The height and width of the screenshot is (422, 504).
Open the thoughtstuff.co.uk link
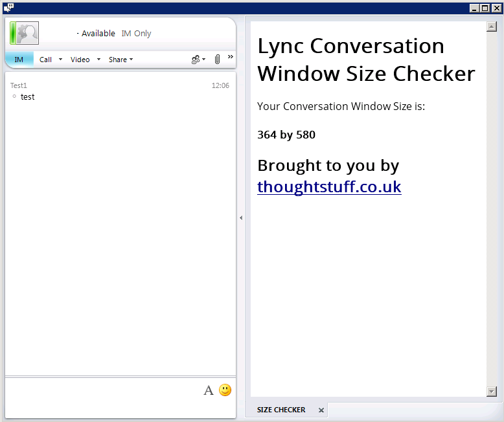pos(329,187)
